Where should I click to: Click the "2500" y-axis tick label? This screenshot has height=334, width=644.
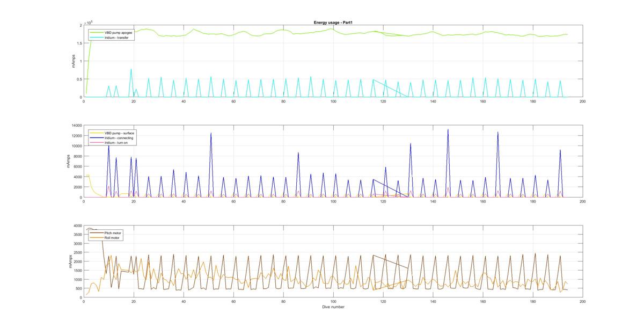(x=77, y=253)
